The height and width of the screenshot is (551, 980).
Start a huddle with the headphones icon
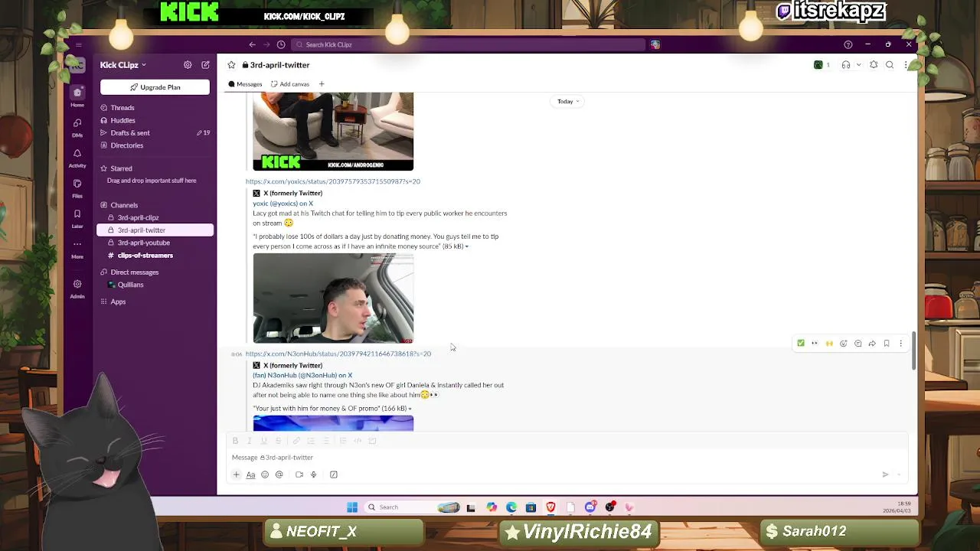click(846, 65)
